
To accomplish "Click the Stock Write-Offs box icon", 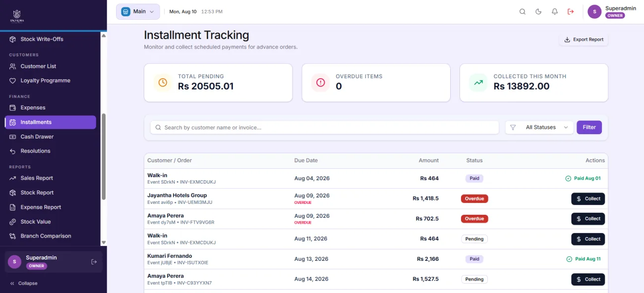I will coord(13,39).
